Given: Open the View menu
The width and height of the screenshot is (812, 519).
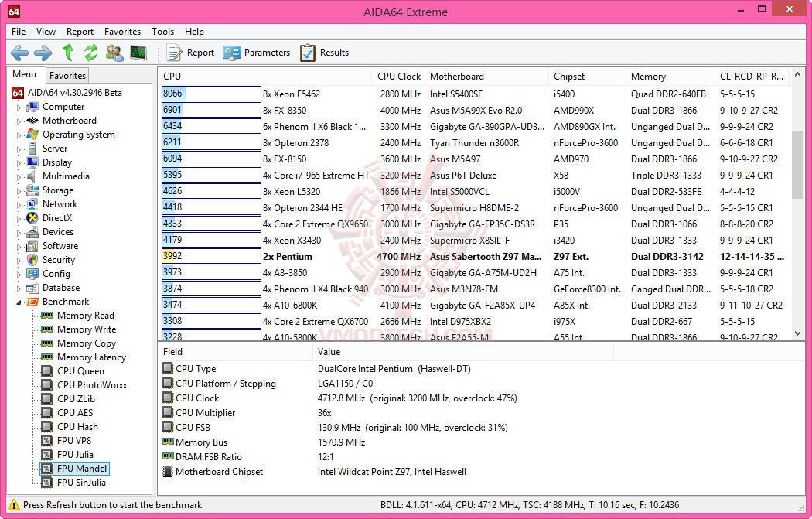Looking at the screenshot, I should click(x=46, y=32).
